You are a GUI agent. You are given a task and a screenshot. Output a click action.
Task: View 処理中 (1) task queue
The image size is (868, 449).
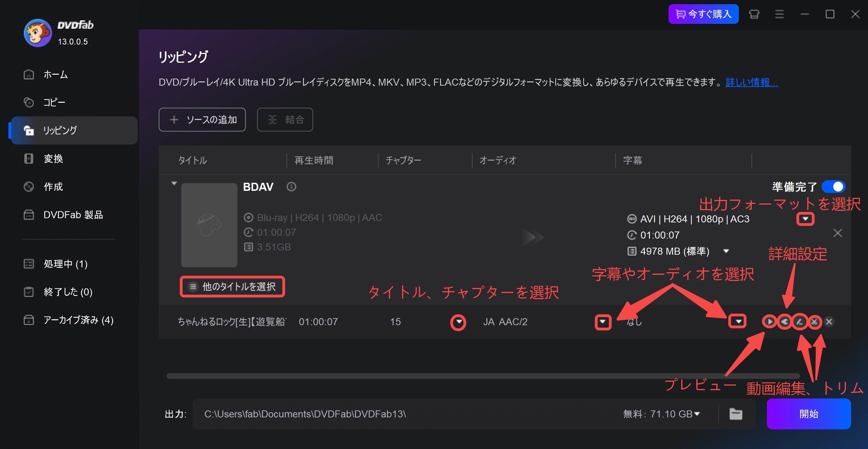[x=74, y=264]
